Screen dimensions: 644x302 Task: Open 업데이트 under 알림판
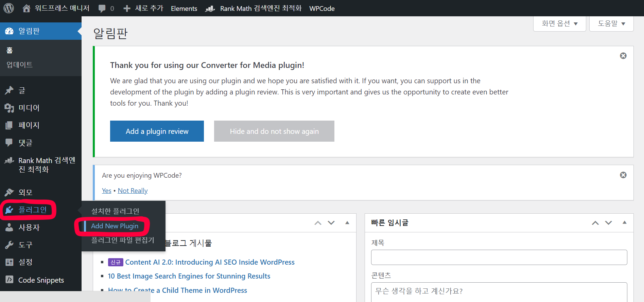click(x=20, y=65)
